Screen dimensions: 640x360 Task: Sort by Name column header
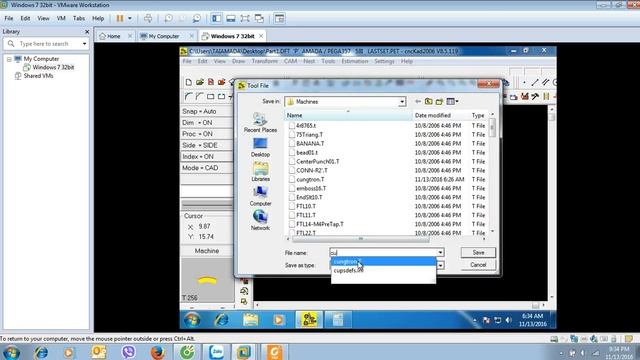(x=348, y=116)
